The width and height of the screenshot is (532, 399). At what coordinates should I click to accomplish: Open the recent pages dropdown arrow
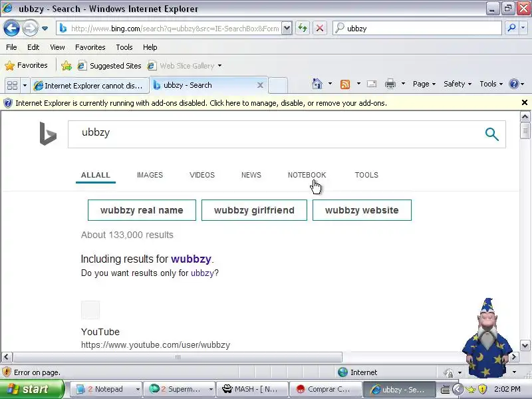pos(45,29)
